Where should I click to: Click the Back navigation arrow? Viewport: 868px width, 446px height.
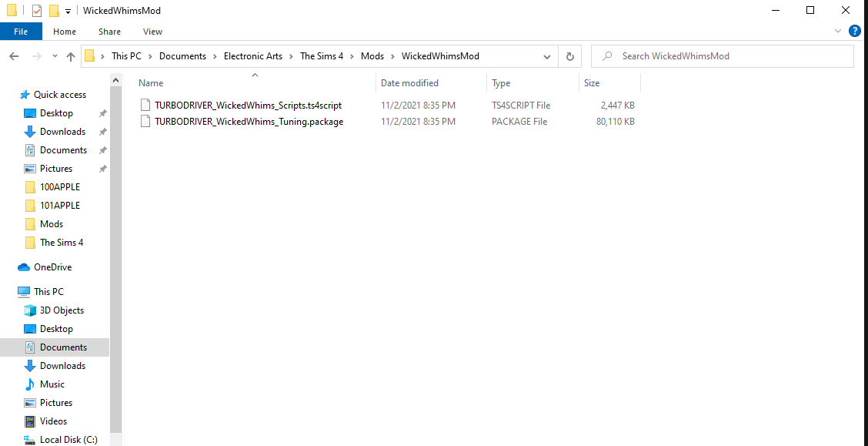point(15,56)
